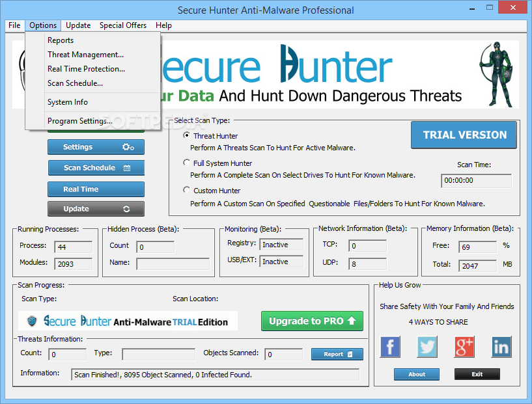Click the Process count field
This screenshot has width=532, height=404.
tap(74, 247)
